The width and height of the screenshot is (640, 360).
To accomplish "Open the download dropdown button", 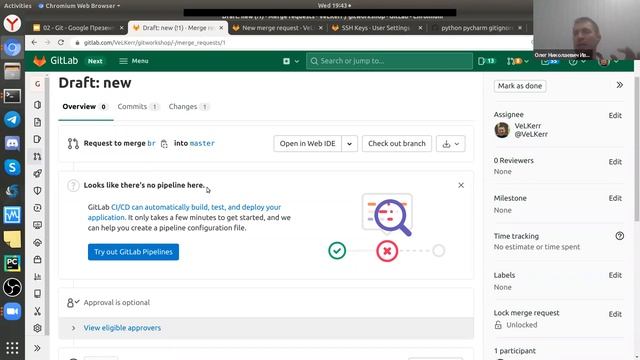I will pyautogui.click(x=450, y=144).
